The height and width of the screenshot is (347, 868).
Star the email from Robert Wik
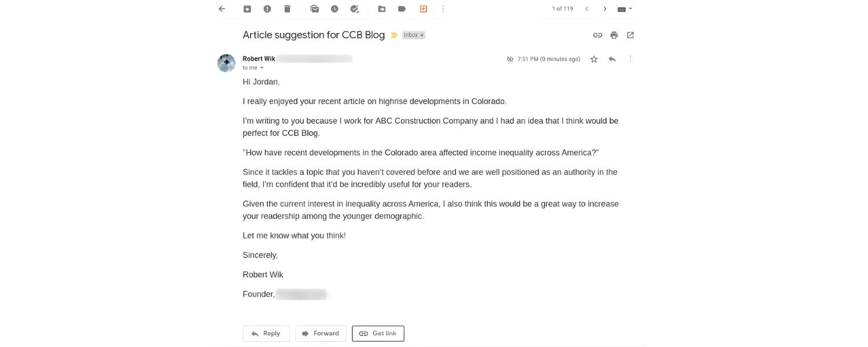[x=594, y=58]
